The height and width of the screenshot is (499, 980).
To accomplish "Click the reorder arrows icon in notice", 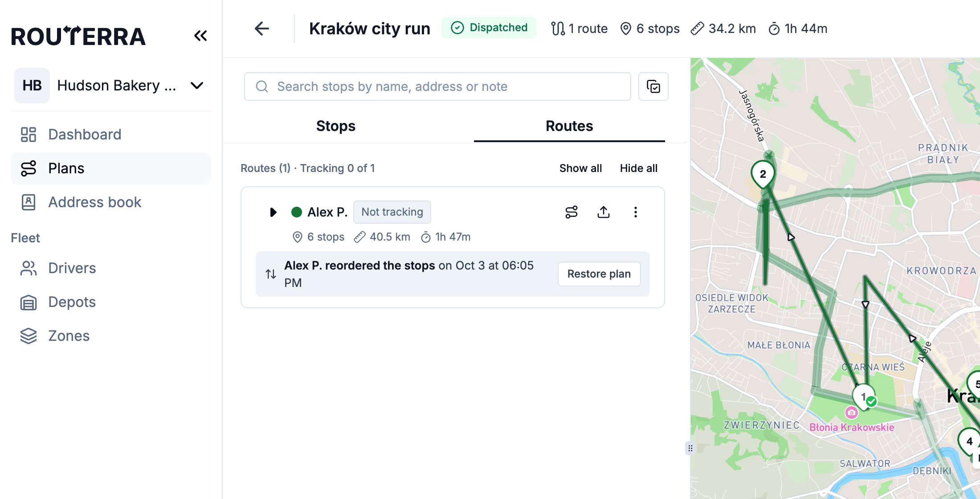I will (x=271, y=274).
